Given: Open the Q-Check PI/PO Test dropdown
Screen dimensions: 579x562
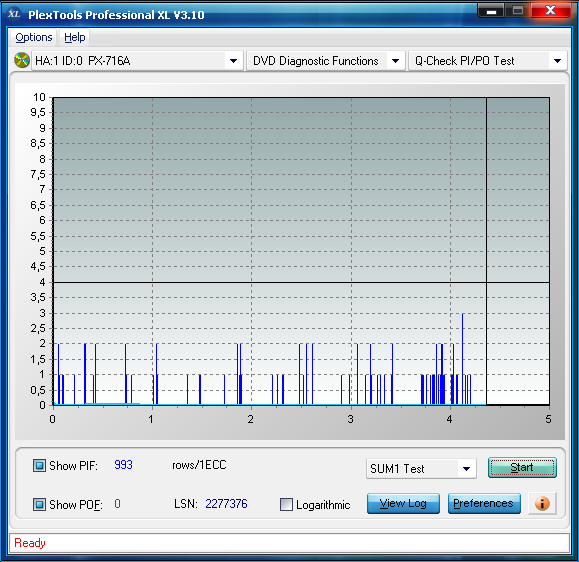Looking at the screenshot, I should click(x=488, y=61).
